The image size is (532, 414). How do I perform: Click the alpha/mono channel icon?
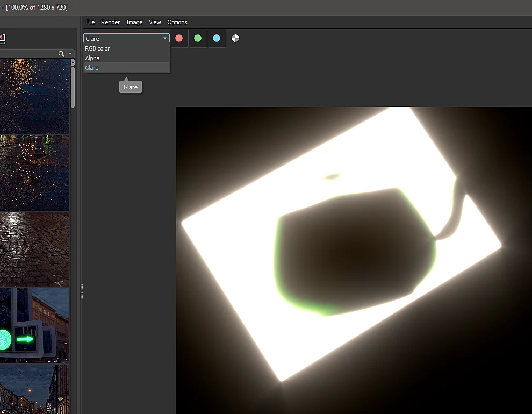tap(235, 38)
